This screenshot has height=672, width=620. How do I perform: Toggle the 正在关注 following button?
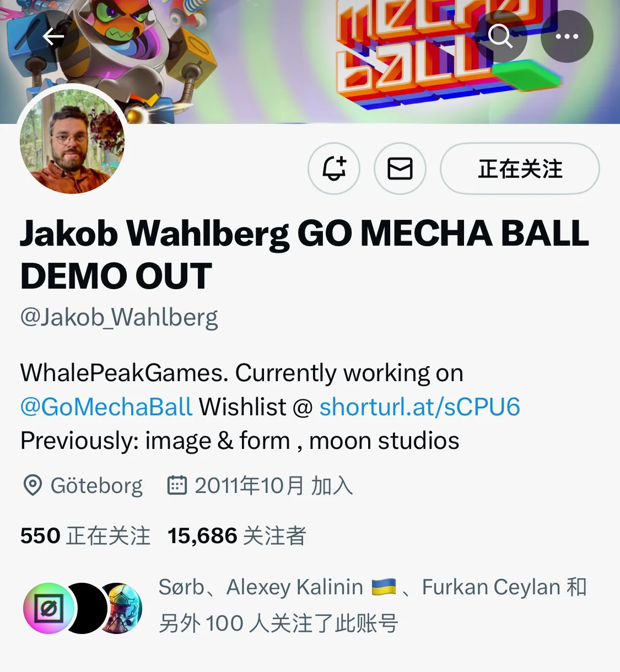(520, 169)
